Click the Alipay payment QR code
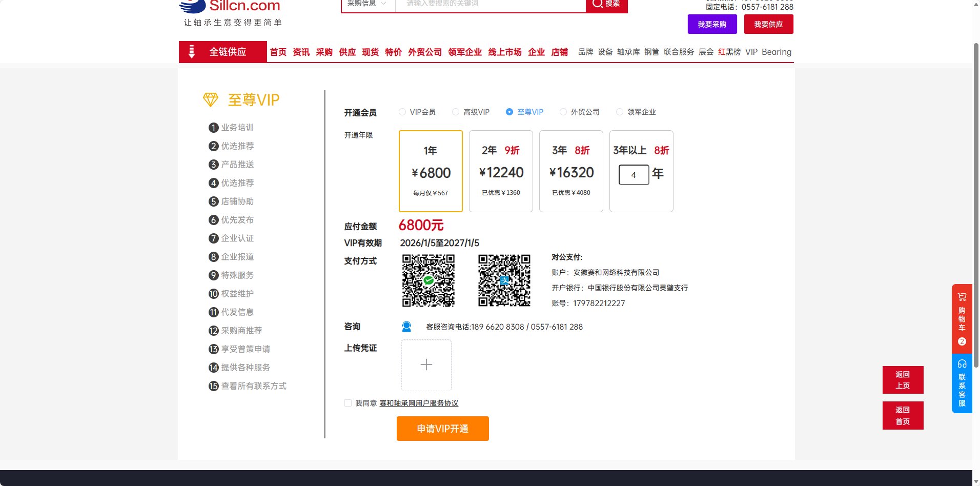The image size is (980, 486). 504,280
